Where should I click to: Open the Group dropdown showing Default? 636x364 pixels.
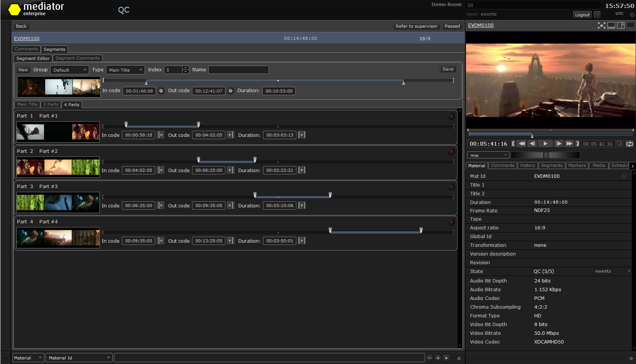click(69, 70)
